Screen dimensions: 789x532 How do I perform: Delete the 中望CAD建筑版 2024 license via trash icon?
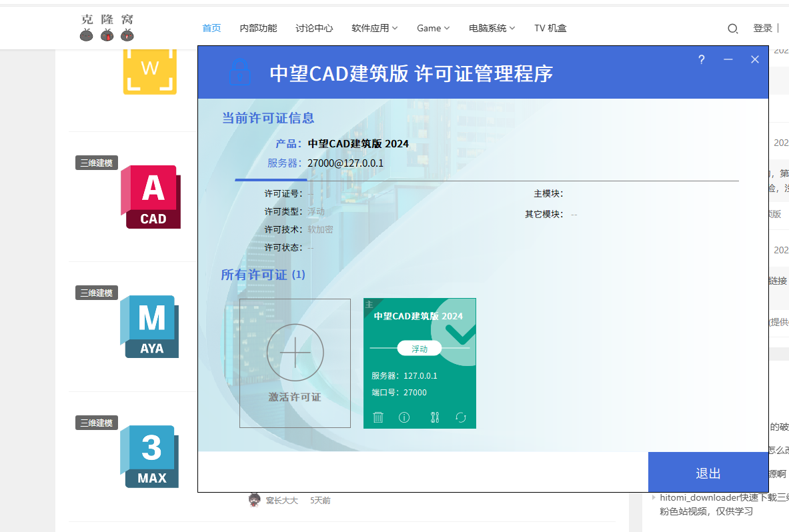point(378,417)
